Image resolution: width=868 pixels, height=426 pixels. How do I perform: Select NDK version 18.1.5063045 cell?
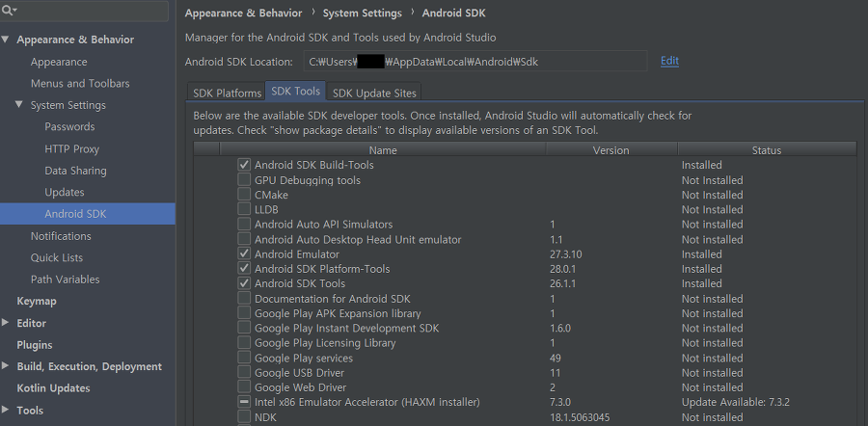coord(580,417)
